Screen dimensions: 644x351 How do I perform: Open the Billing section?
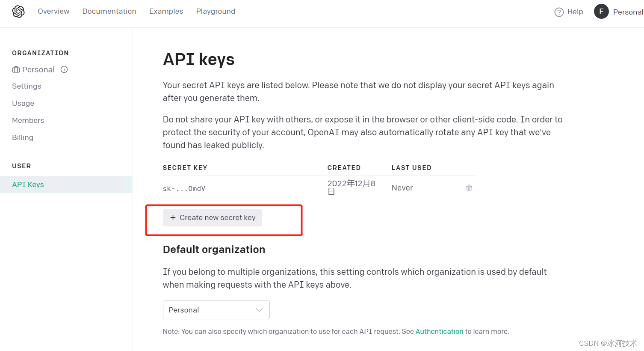click(x=23, y=137)
